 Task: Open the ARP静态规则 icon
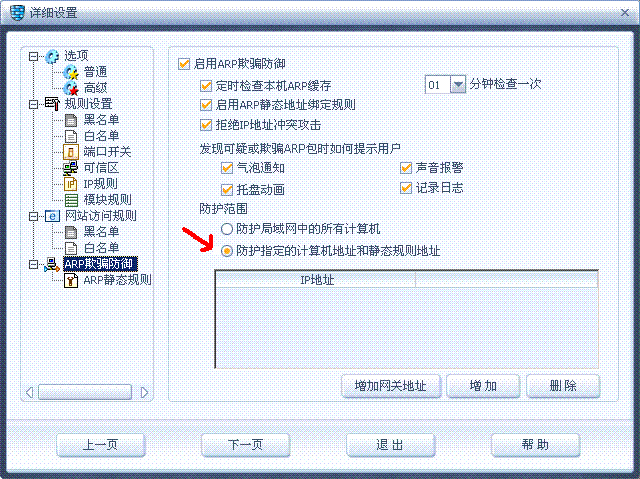point(71,280)
